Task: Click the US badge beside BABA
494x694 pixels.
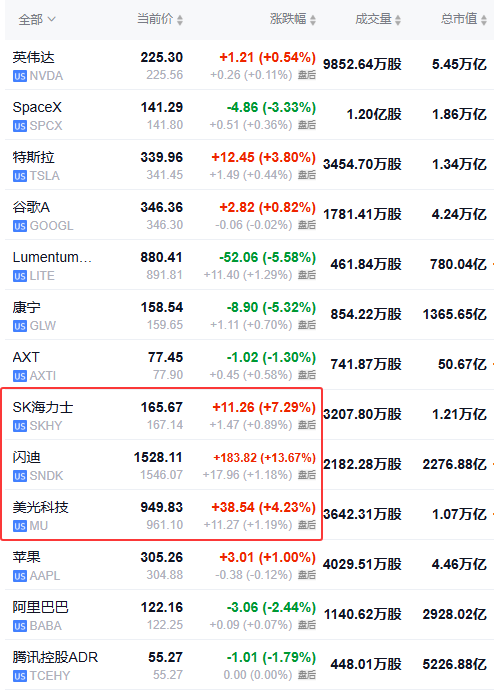Action: click(x=20, y=626)
